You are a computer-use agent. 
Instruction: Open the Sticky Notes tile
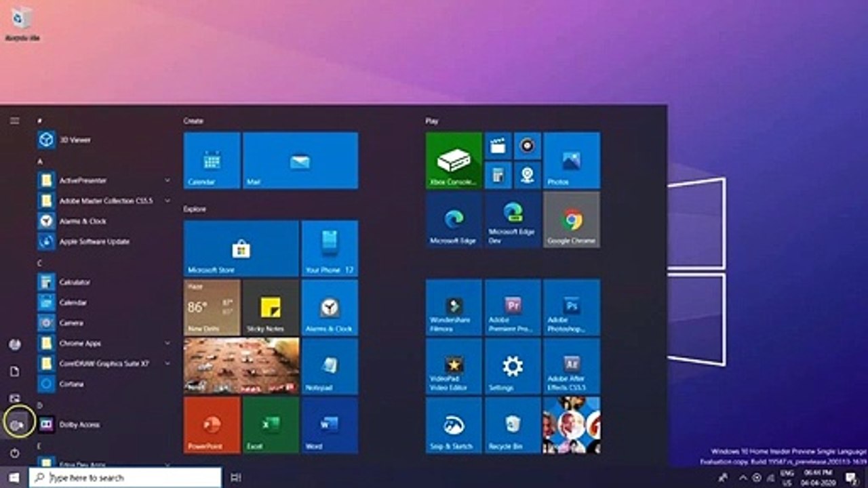pyautogui.click(x=271, y=307)
